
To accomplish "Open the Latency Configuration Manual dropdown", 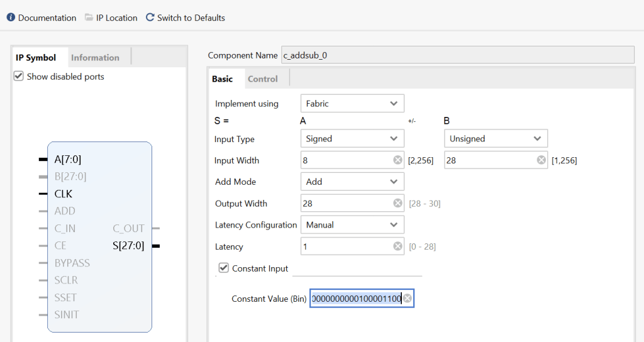I will [x=352, y=224].
